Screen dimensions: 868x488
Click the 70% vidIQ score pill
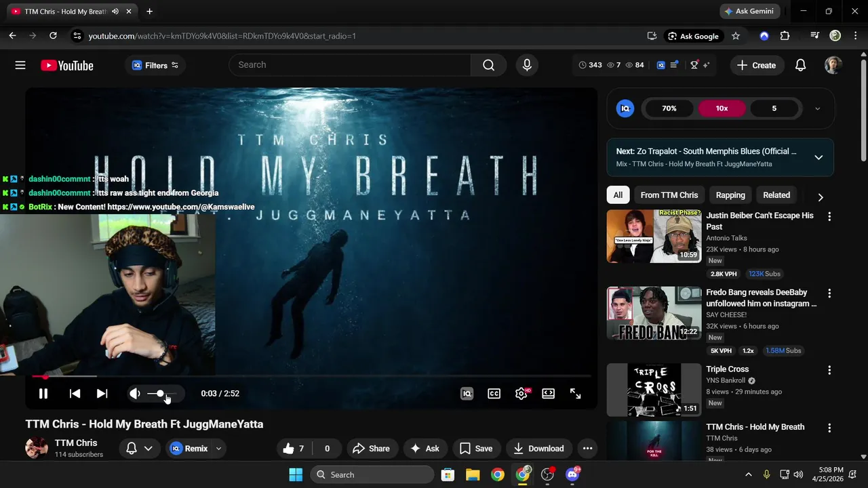tap(669, 108)
